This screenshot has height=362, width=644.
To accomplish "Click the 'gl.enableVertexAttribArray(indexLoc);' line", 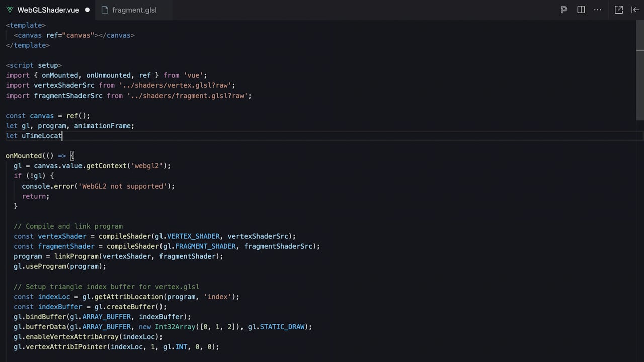I will (88, 337).
